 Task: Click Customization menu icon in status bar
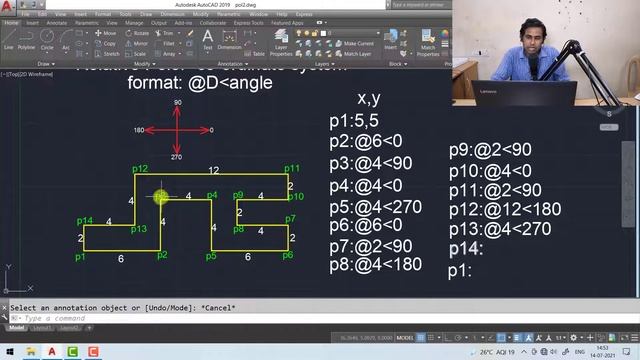point(634,338)
